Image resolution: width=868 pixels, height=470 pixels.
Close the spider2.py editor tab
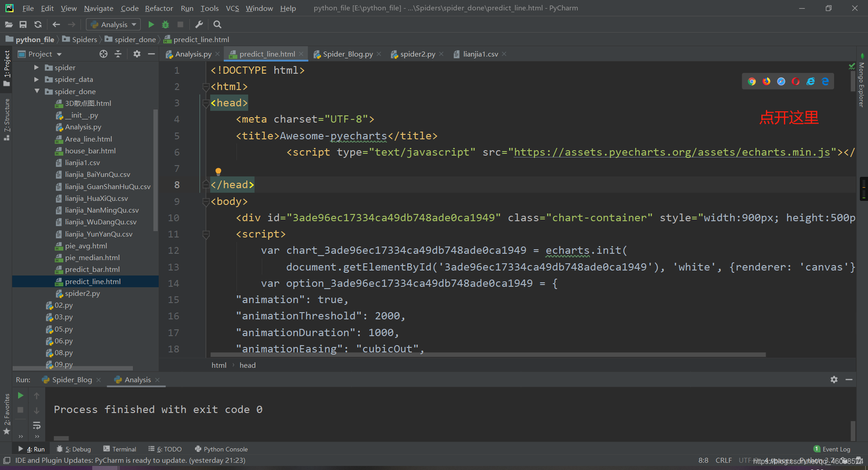442,54
